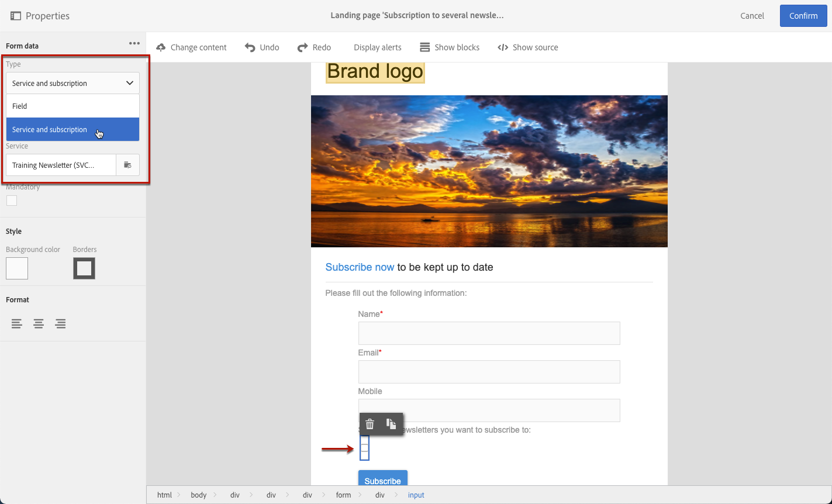Click the Properties header label
Image resolution: width=832 pixels, height=504 pixels.
47,16
